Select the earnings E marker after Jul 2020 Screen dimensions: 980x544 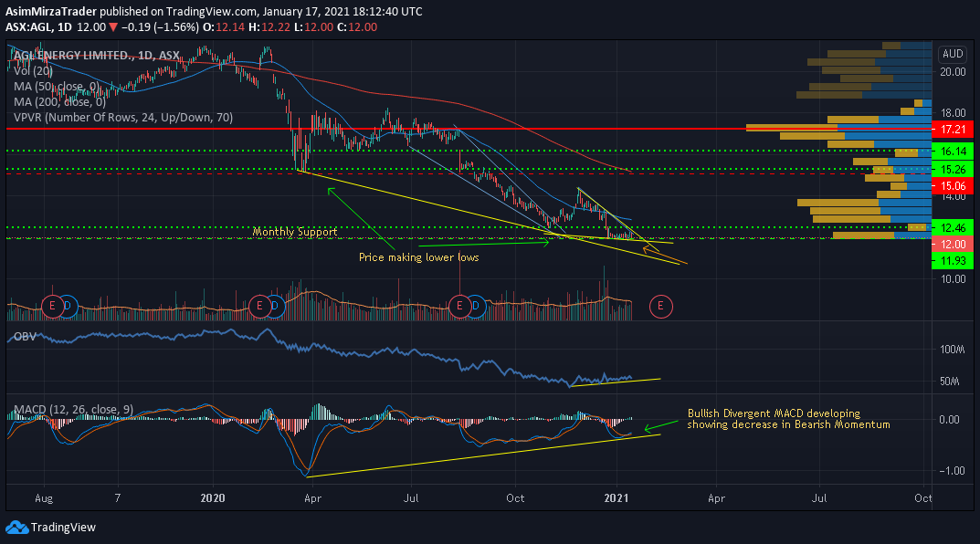[x=460, y=306]
